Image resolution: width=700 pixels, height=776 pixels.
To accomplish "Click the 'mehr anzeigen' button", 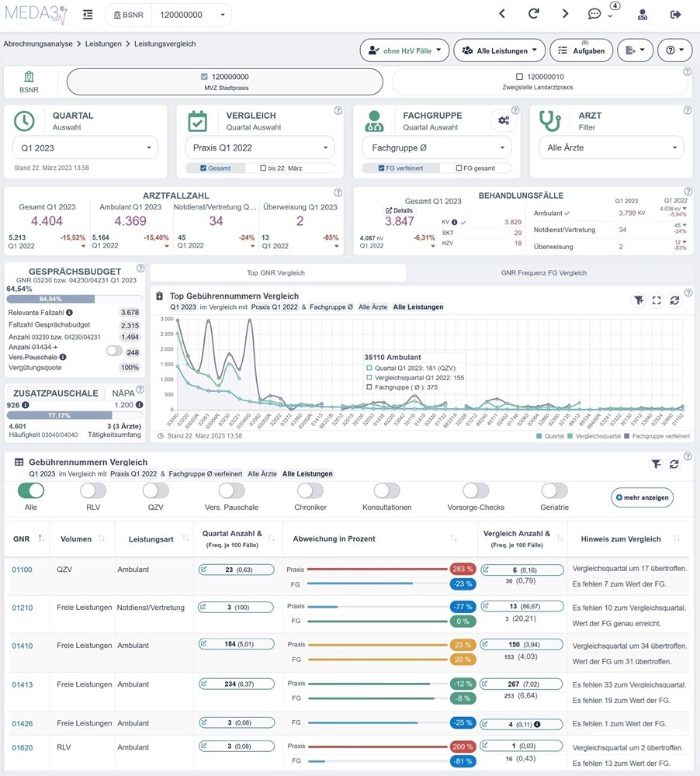I will click(x=642, y=497).
